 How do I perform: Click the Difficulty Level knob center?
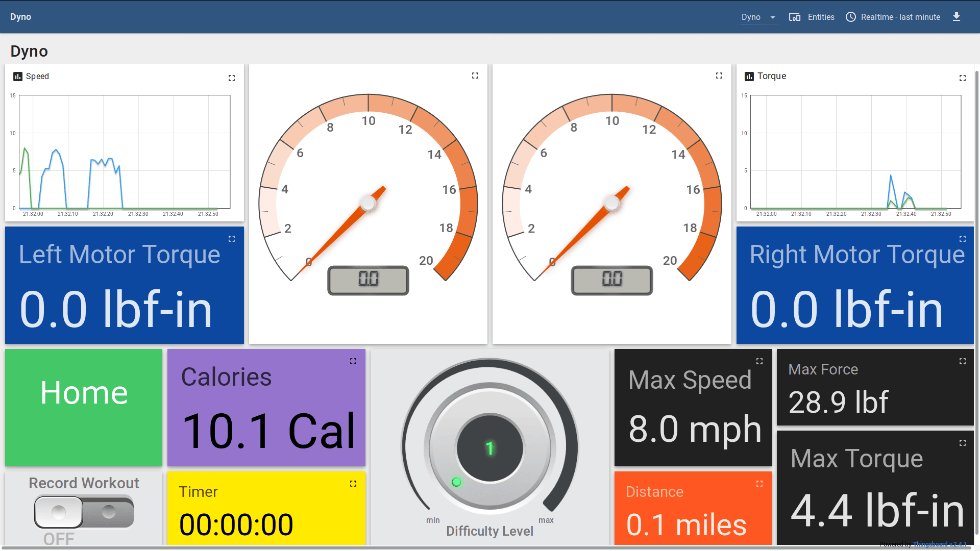pos(489,448)
